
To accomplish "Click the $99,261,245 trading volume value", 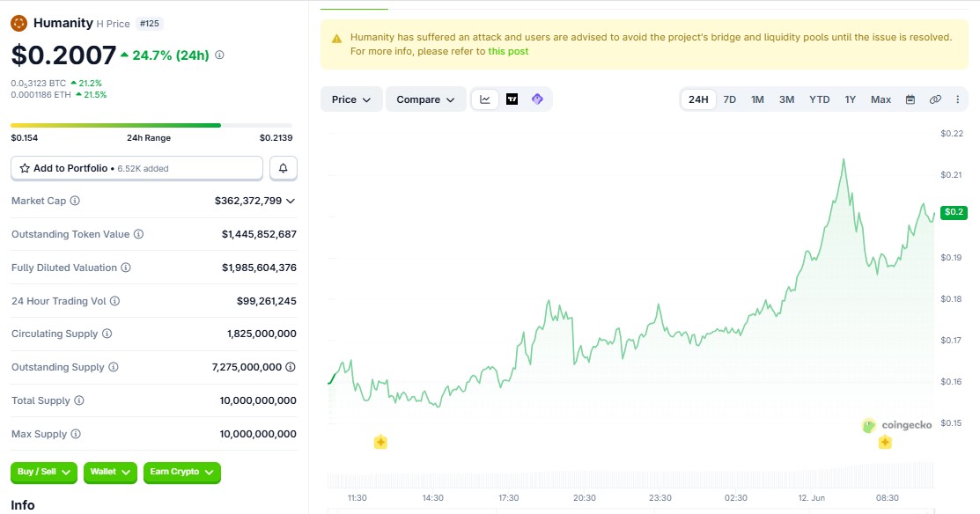I will pos(266,301).
